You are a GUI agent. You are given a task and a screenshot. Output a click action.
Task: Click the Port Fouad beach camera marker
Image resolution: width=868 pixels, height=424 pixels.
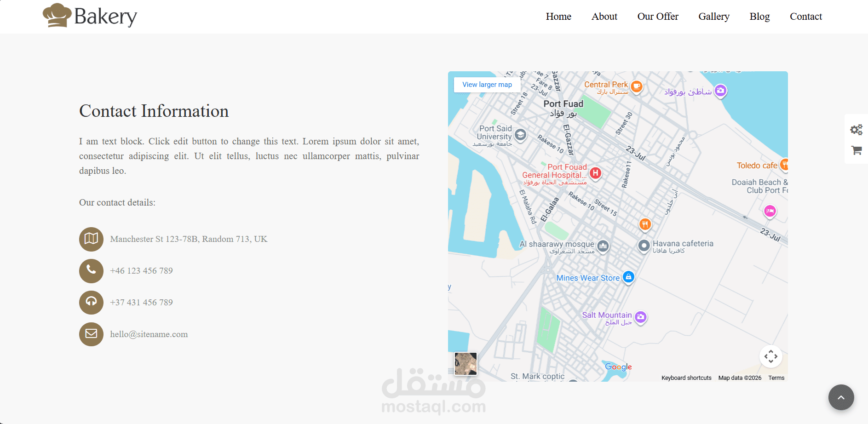[x=720, y=91]
